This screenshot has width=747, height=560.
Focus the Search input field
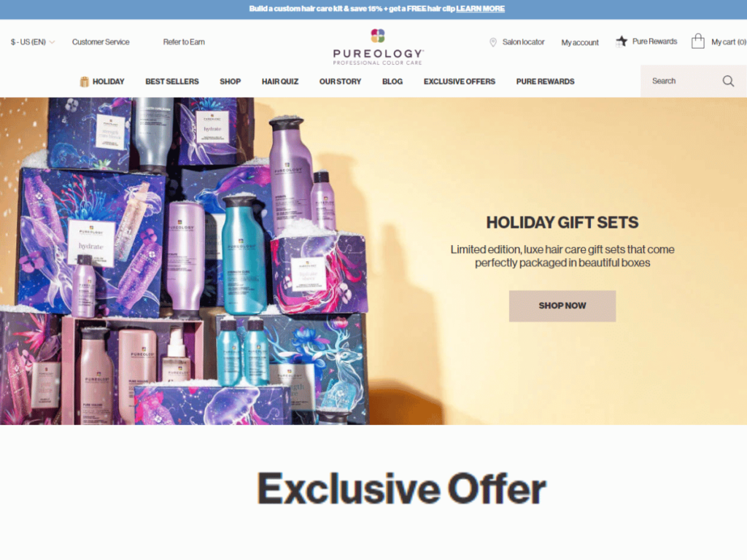[682, 81]
